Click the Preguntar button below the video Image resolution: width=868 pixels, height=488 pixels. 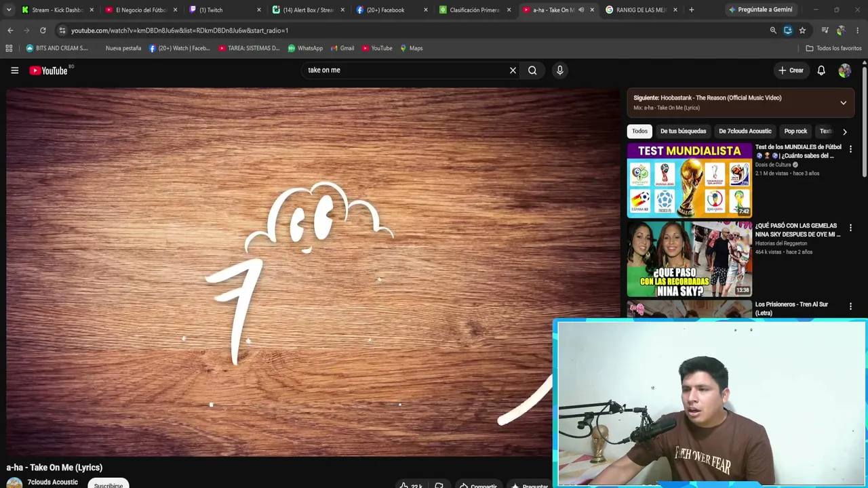[530, 485]
